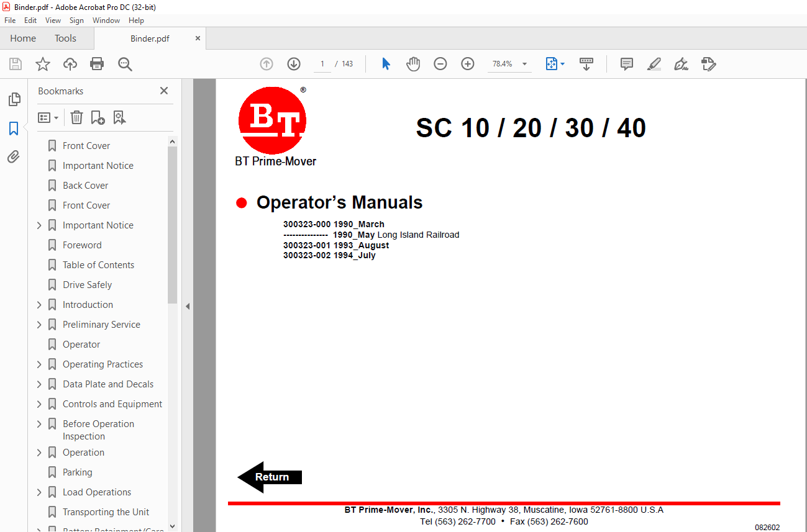Open the Edit menu
Image resolution: width=807 pixels, height=532 pixels.
coord(30,20)
